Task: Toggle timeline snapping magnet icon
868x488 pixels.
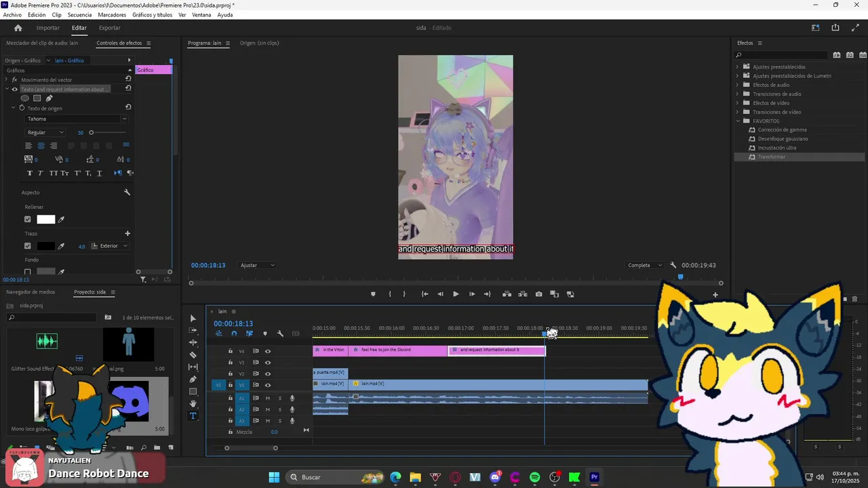Action: point(234,333)
